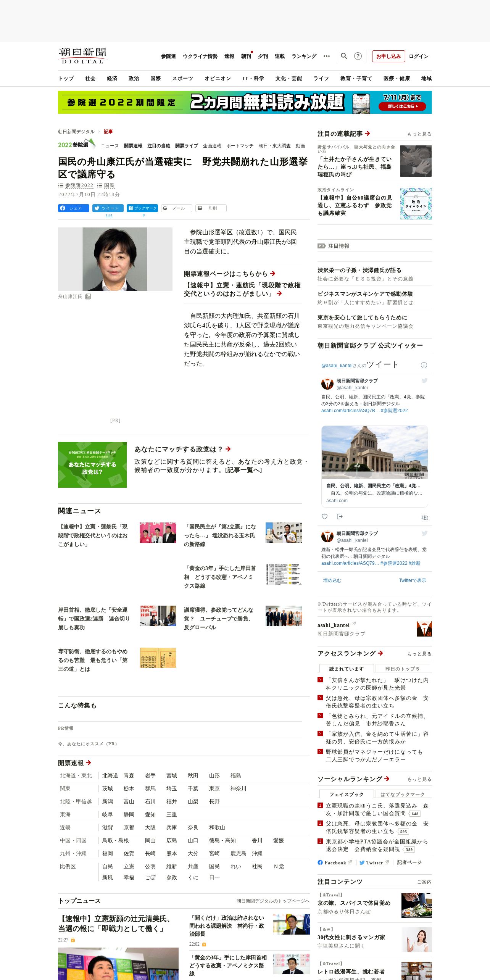The image size is (490, 980).
Task: Click 埋め込む link under tweets
Action: (x=332, y=580)
